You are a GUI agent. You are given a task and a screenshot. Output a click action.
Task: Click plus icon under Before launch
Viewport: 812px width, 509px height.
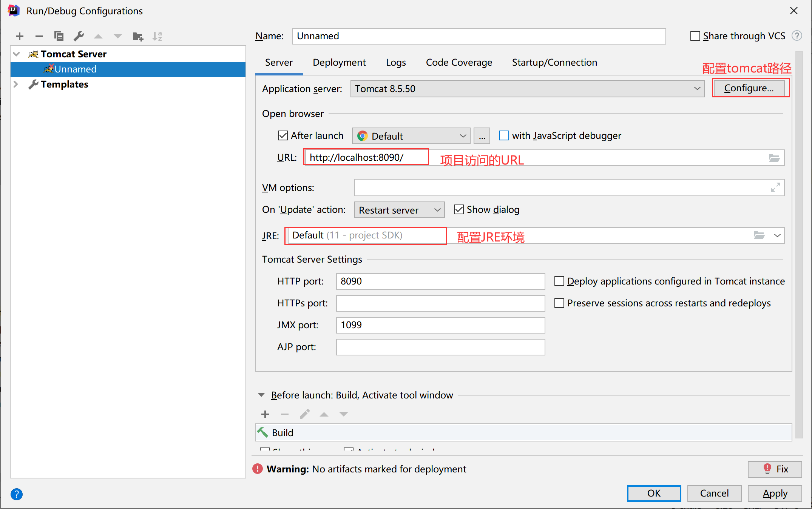(265, 414)
